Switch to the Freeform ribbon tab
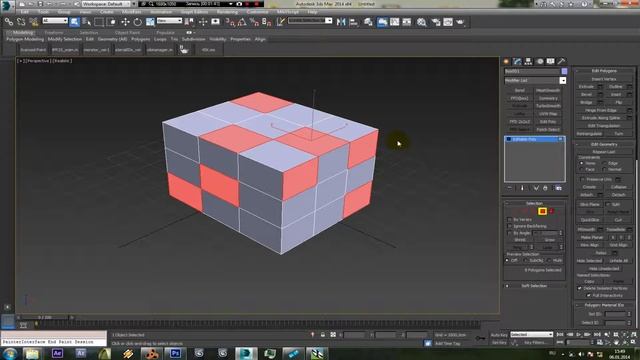 (54, 32)
